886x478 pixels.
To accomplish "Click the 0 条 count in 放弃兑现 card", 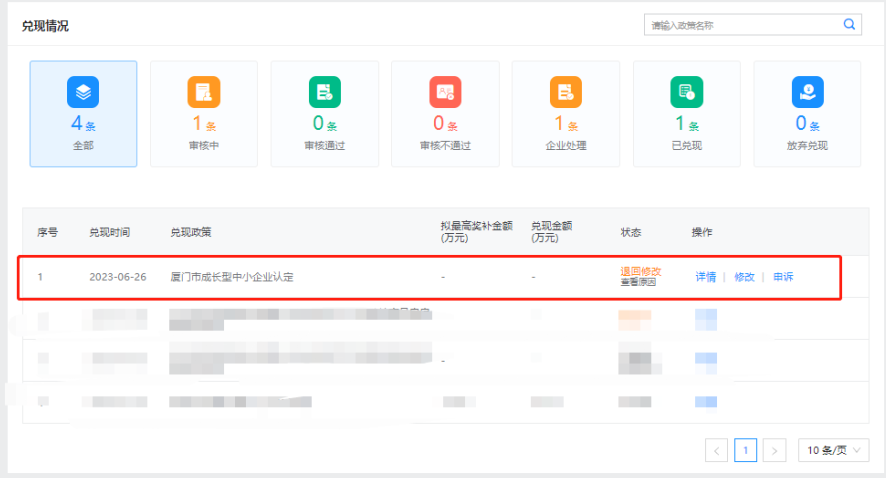I will (x=807, y=123).
